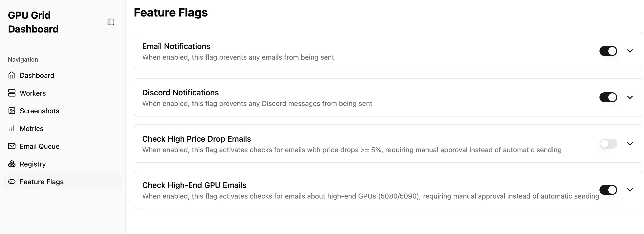Click the Feature Flags toggle icon
Image resolution: width=644 pixels, height=234 pixels.
click(x=12, y=182)
